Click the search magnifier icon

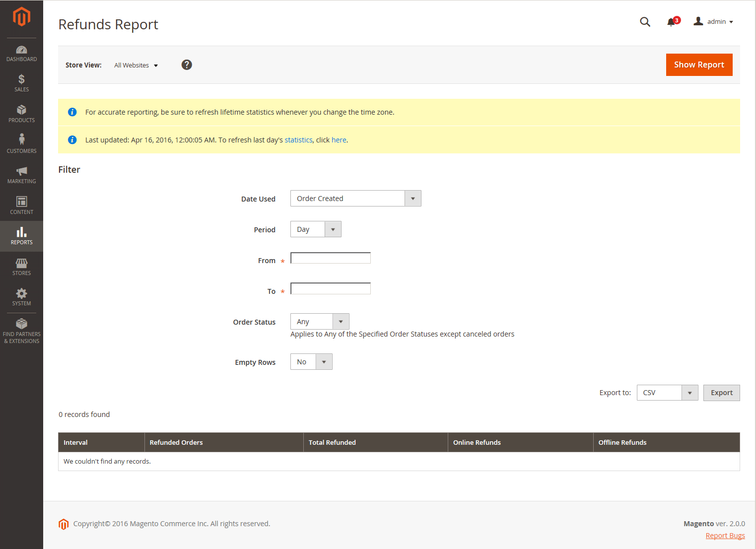click(x=645, y=22)
